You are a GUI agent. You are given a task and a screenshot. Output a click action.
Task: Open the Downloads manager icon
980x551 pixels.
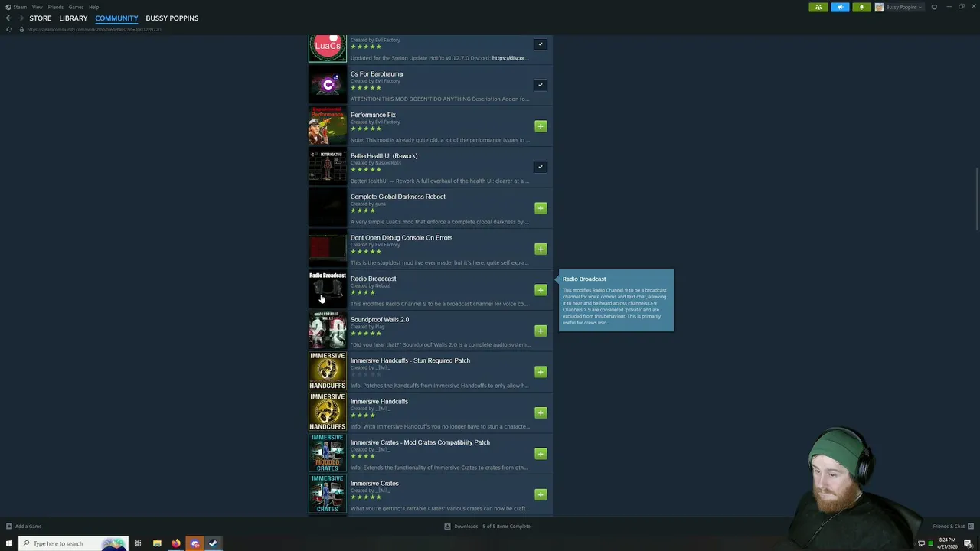448,526
